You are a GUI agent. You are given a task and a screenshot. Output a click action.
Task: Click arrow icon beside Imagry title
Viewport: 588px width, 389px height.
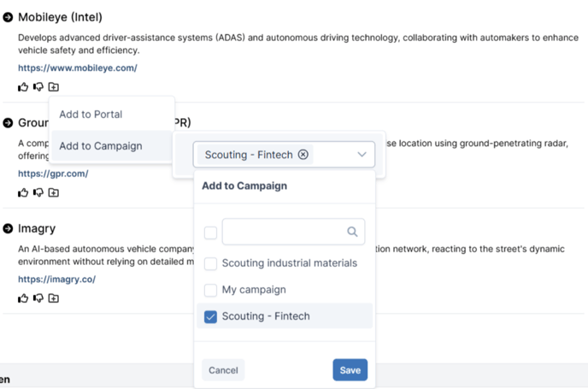click(x=8, y=228)
